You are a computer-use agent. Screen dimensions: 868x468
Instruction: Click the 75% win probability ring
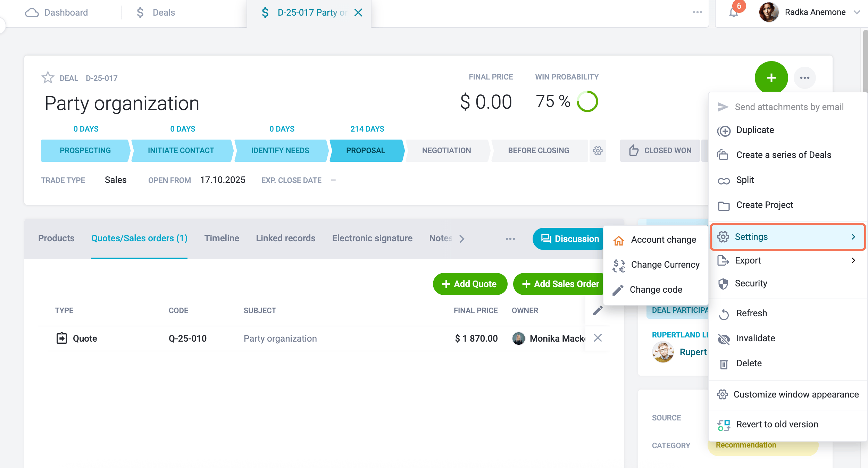(587, 101)
